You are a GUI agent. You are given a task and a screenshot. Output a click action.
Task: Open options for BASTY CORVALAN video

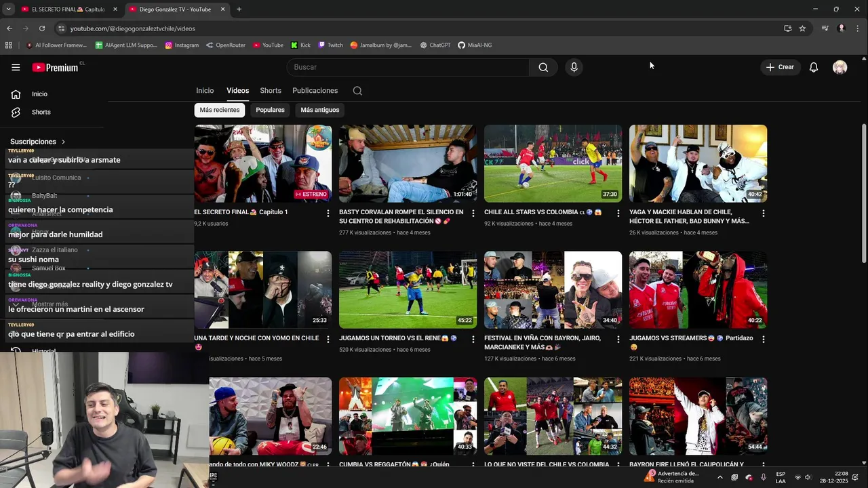473,213
